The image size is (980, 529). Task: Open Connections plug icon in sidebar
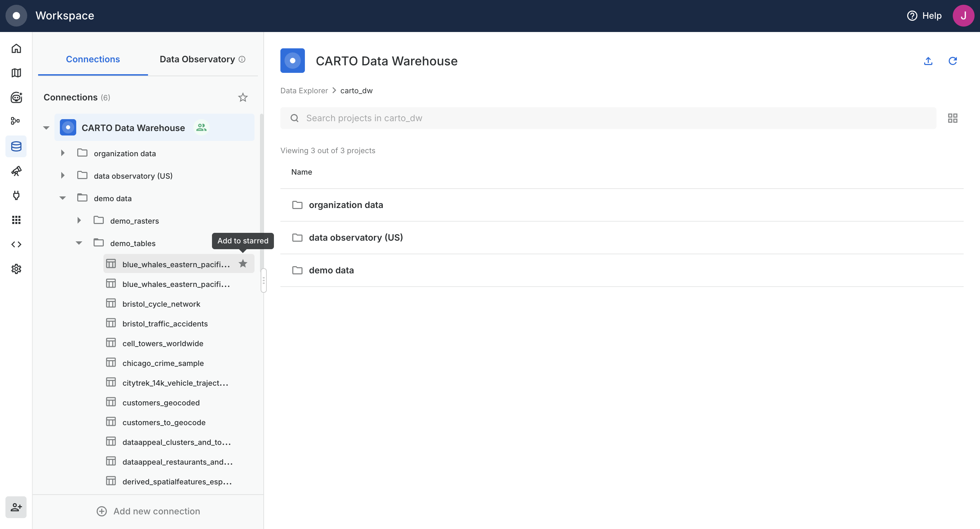point(16,195)
